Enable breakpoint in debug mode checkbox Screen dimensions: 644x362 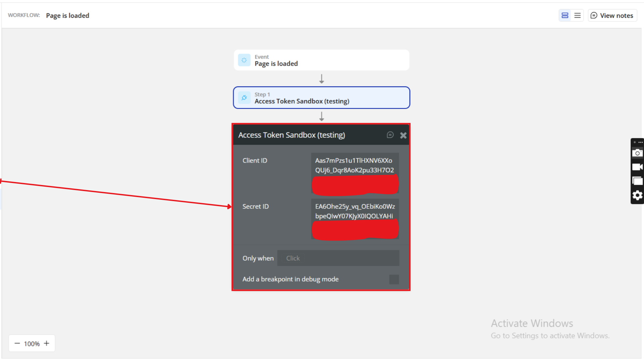pos(394,279)
